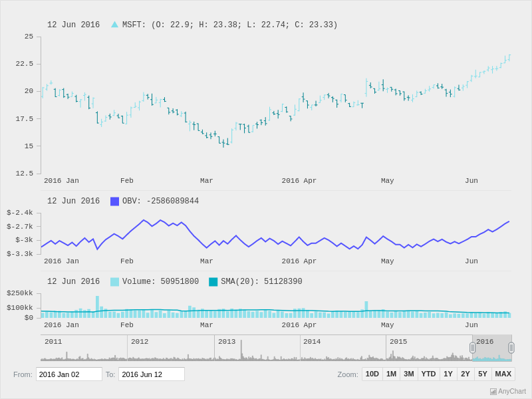Click the 2016 Apr label on price chart
This screenshot has width=532, height=399.
tap(299, 181)
